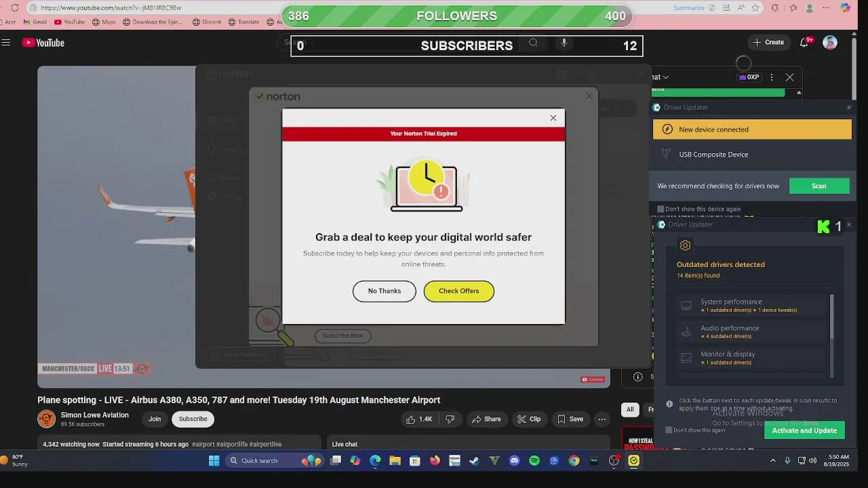Click the YouTube Create button
Viewport: 868px width, 488px height.
click(x=768, y=42)
